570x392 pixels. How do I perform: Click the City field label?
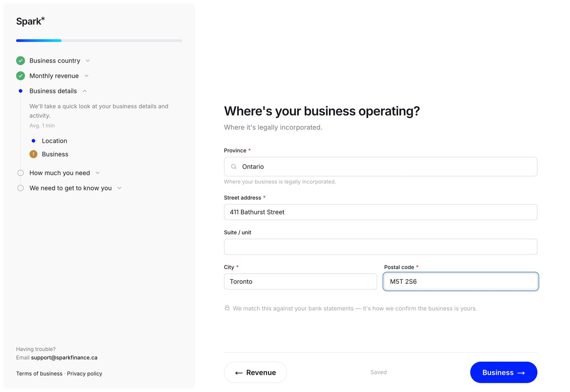click(x=229, y=267)
